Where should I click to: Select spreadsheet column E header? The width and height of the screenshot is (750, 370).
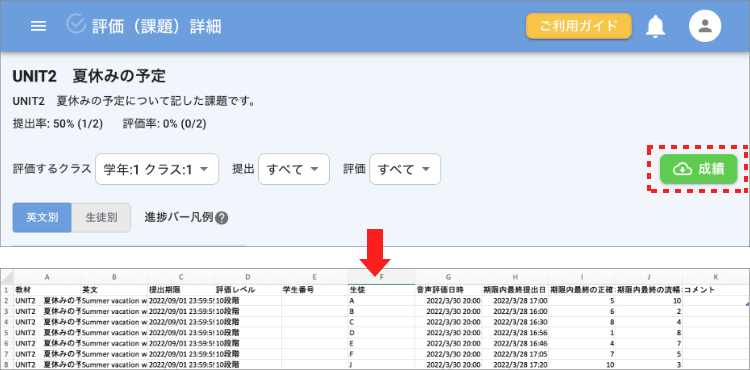click(315, 277)
